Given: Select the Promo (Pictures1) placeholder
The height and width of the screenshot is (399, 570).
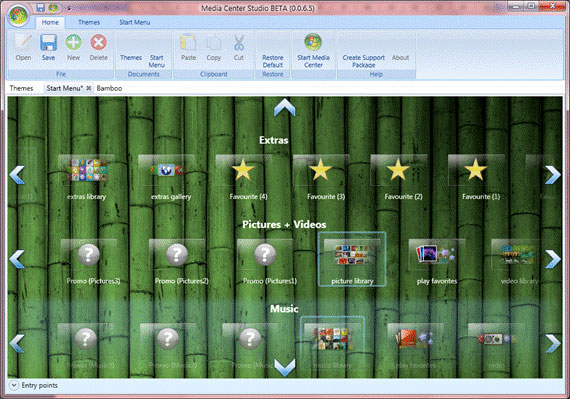Looking at the screenshot, I should coord(270,262).
